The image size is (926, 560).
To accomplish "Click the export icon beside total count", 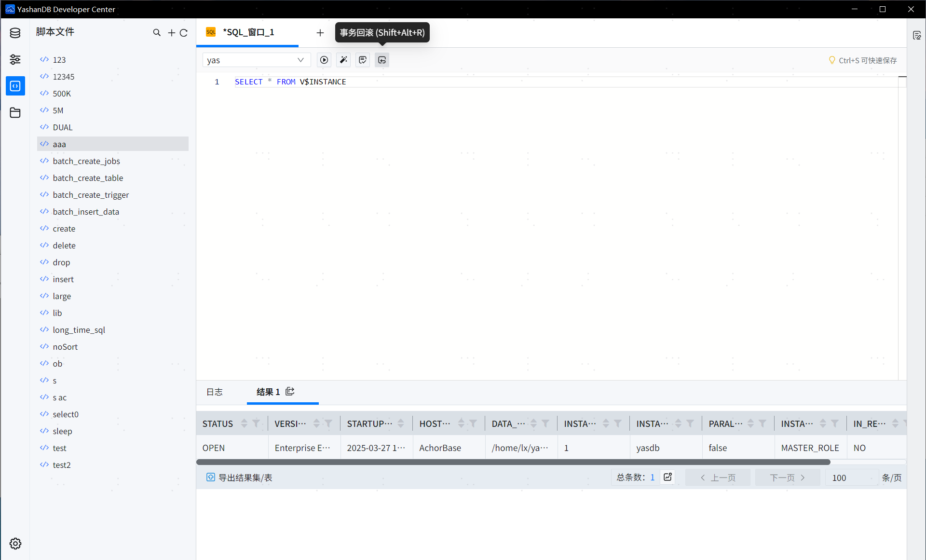I will (667, 477).
